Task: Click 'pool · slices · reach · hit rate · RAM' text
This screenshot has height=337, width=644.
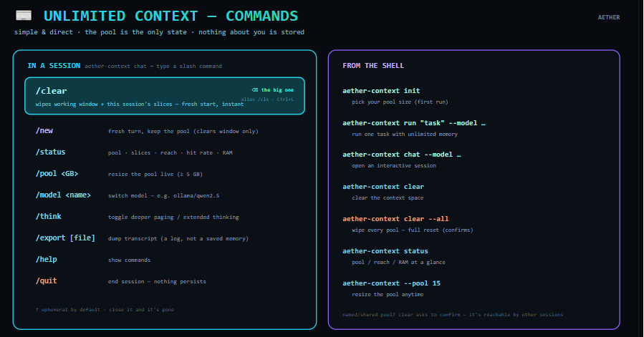Action: 170,152
